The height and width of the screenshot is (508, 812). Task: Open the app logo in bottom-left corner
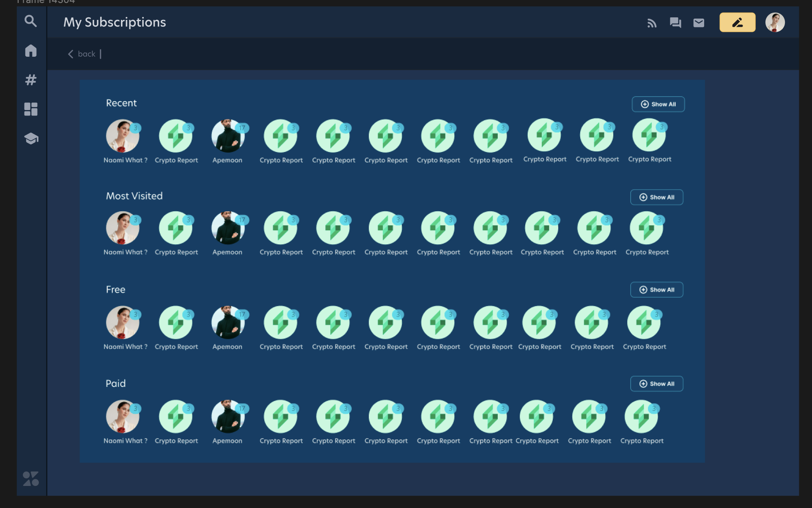30,479
